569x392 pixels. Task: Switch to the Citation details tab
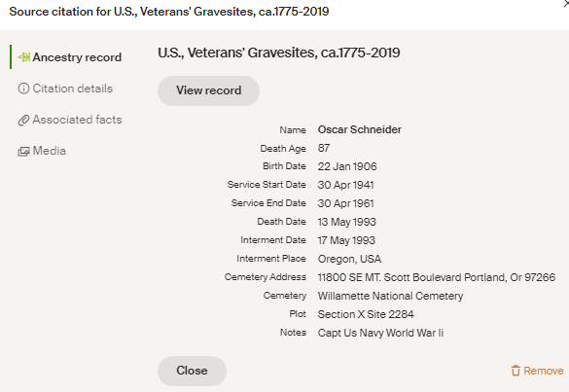pos(65,89)
